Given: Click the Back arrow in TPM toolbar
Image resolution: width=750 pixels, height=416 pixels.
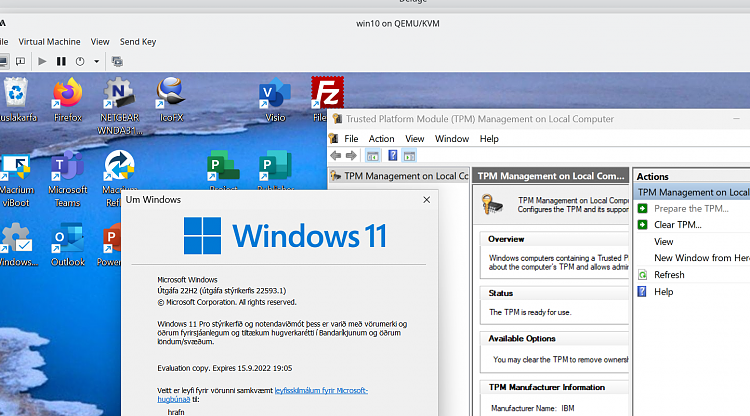Looking at the screenshot, I should tap(336, 155).
